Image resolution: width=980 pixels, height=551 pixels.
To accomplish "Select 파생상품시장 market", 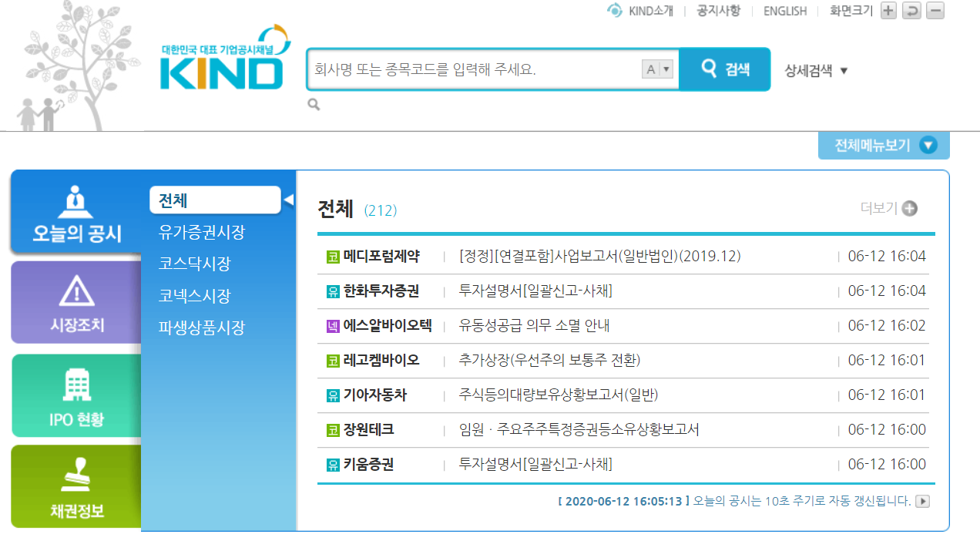I will 202,328.
